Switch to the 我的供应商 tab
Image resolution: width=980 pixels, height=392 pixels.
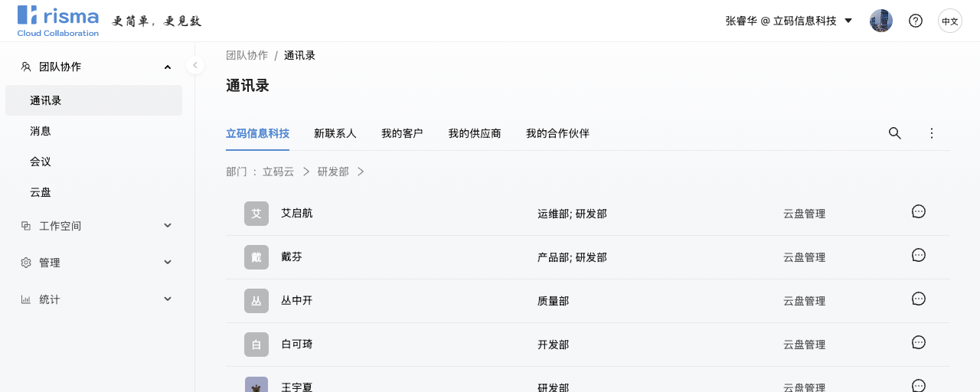pyautogui.click(x=474, y=133)
